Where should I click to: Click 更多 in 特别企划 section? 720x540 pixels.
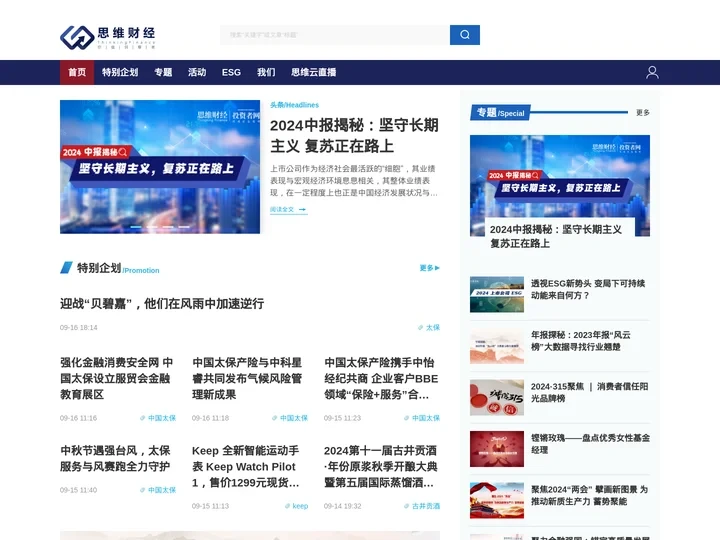click(429, 268)
